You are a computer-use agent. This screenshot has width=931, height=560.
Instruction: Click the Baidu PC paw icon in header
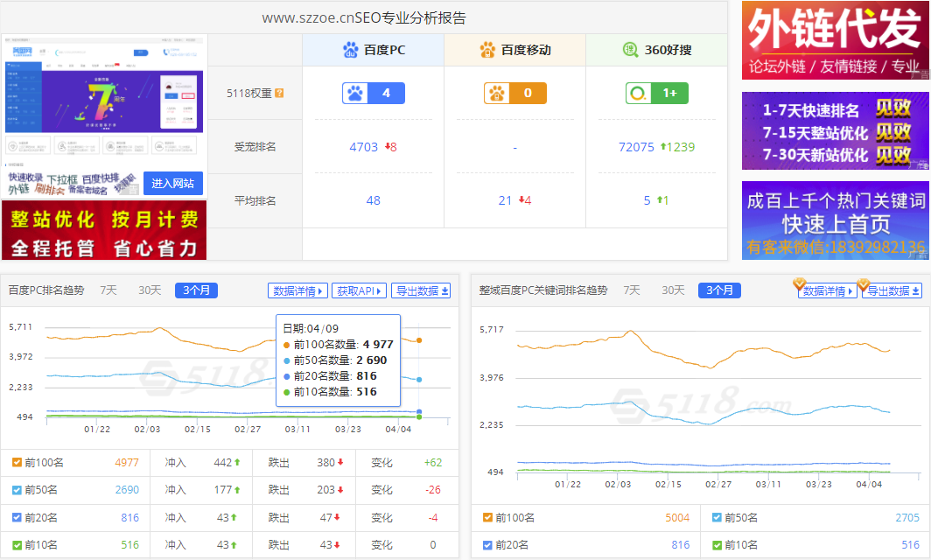coord(351,50)
